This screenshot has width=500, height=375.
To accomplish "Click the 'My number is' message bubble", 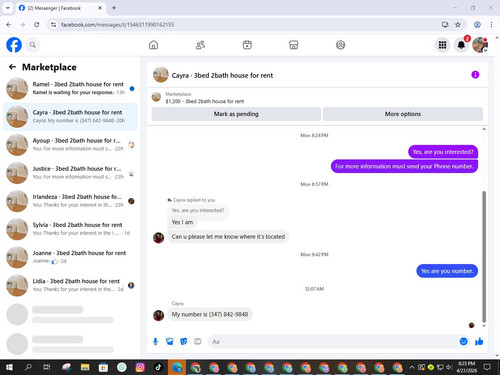I will tap(210, 314).
